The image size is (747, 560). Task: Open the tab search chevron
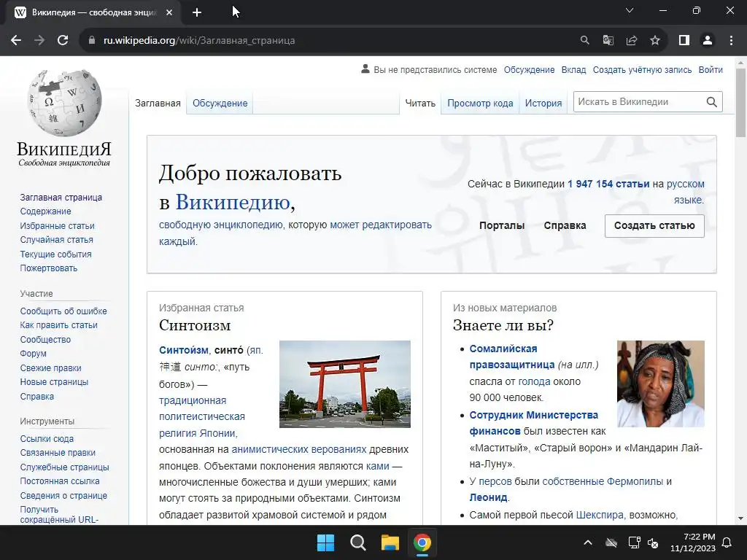(630, 10)
